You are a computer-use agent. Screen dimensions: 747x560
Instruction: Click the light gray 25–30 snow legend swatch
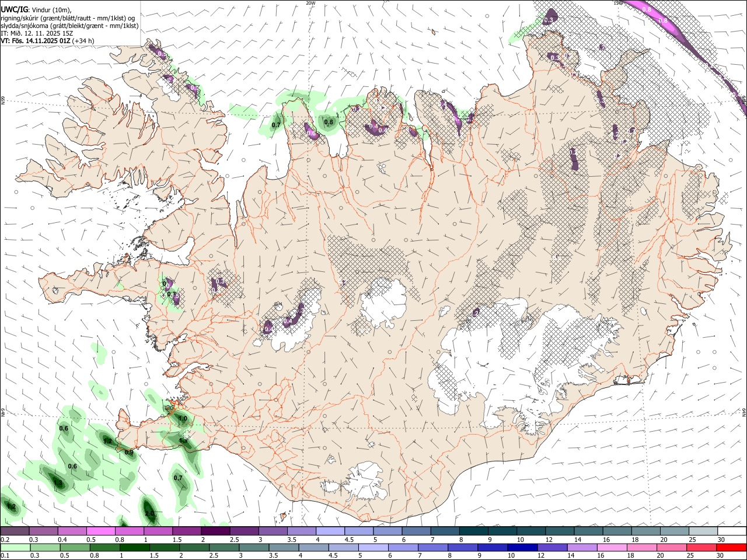coord(703,531)
